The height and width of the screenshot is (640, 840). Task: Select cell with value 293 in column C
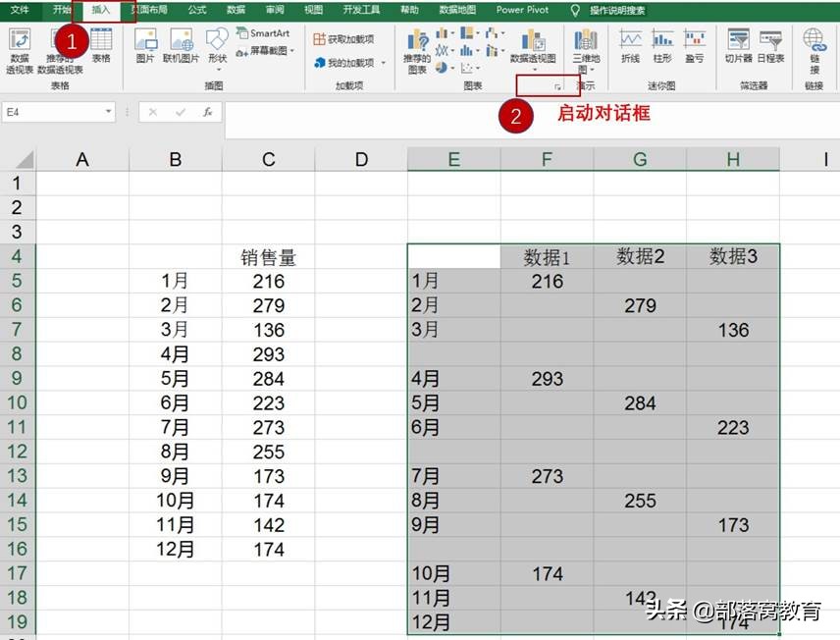pos(269,354)
